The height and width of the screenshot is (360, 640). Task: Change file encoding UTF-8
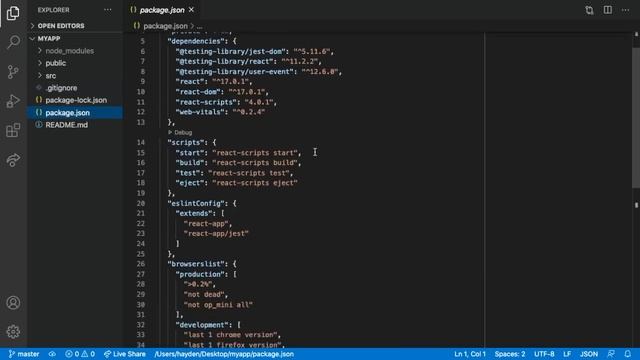[x=544, y=354]
